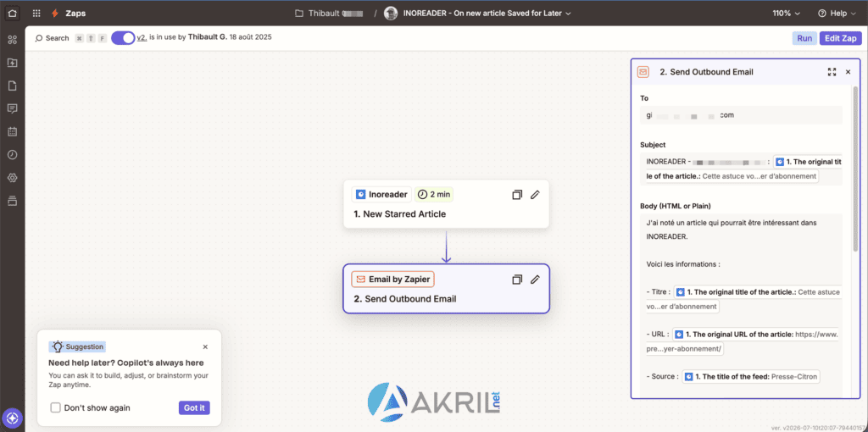Click duplicate icon on New Starred Article step
The image size is (868, 432).
517,195
